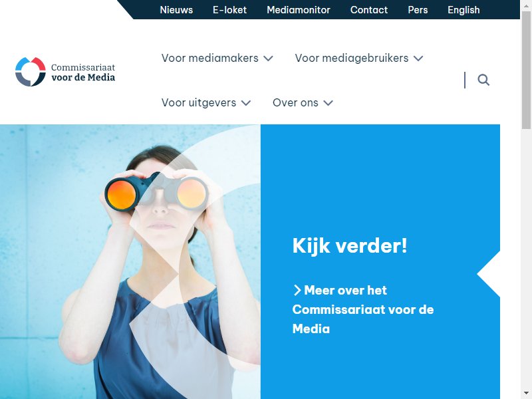Open Voor mediamakers menu label

coord(209,58)
